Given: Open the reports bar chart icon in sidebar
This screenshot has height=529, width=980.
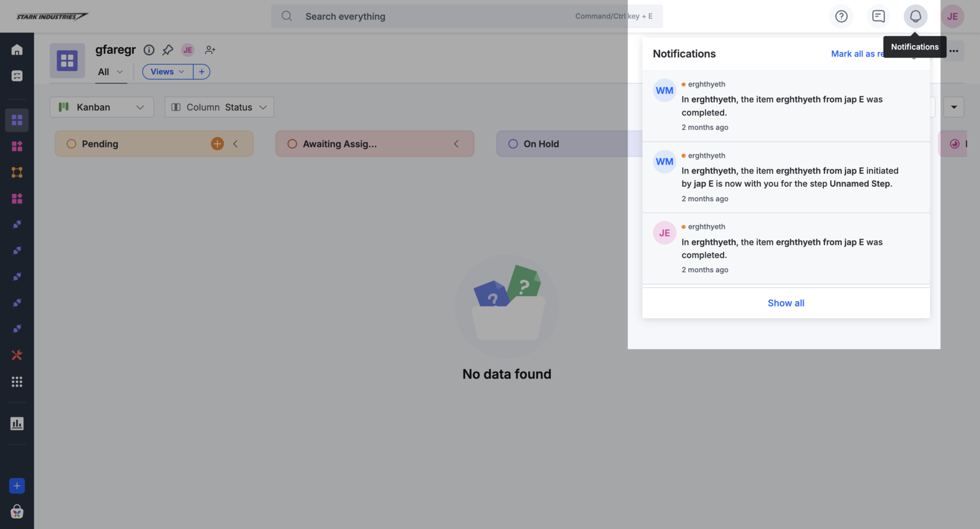Looking at the screenshot, I should pos(17,424).
